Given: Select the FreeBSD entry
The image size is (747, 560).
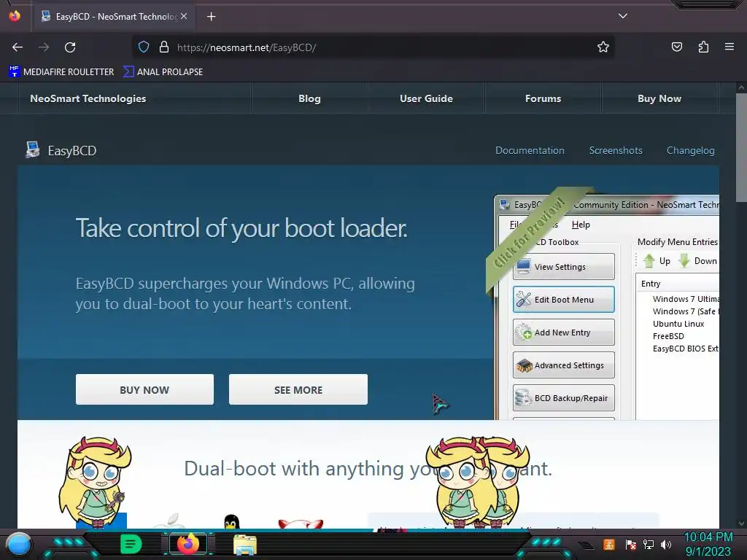Looking at the screenshot, I should pyautogui.click(x=668, y=336).
